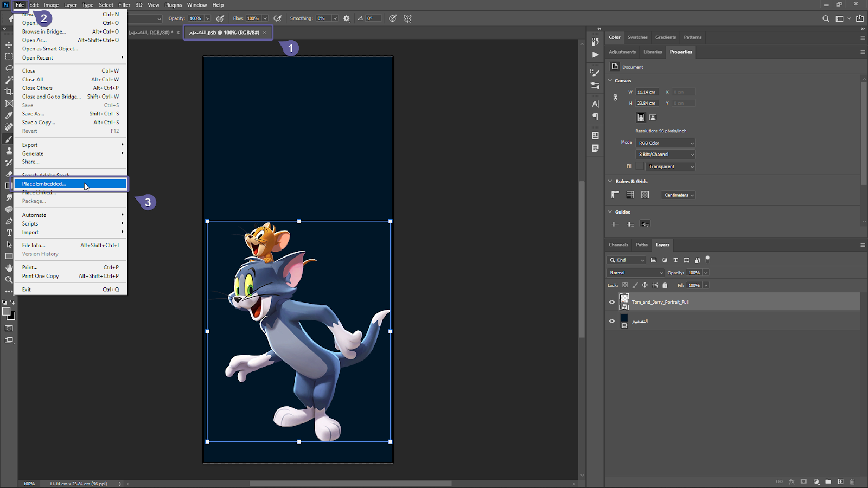This screenshot has height=488, width=868.
Task: Click Delete layer trash icon
Action: (x=852, y=481)
